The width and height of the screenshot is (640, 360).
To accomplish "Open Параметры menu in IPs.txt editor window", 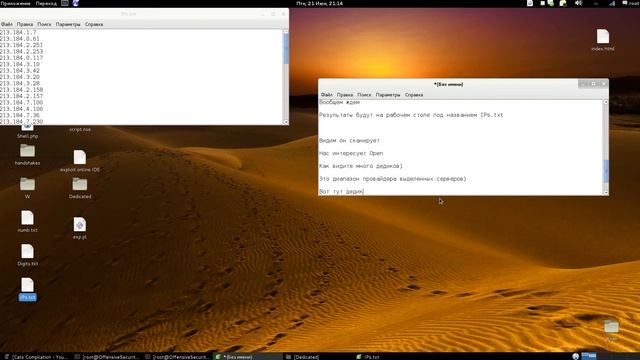I will (68, 24).
